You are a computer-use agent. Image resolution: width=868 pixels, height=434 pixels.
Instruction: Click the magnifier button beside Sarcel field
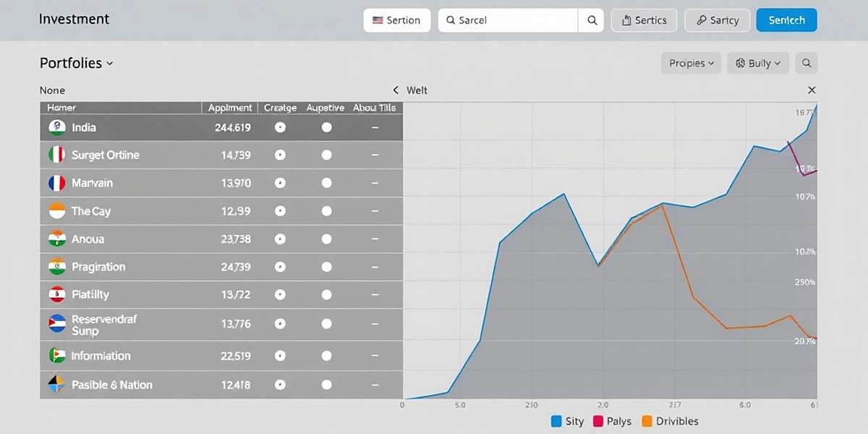coord(592,20)
